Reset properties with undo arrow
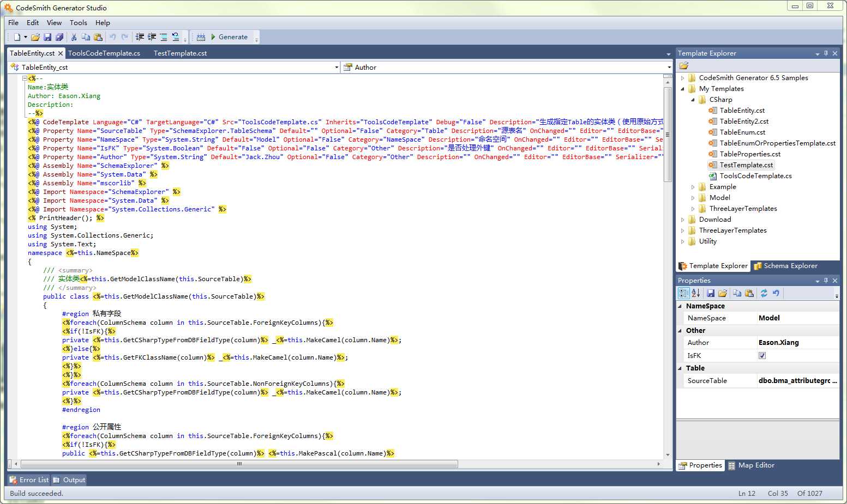Image resolution: width=847 pixels, height=504 pixels. pyautogui.click(x=776, y=293)
